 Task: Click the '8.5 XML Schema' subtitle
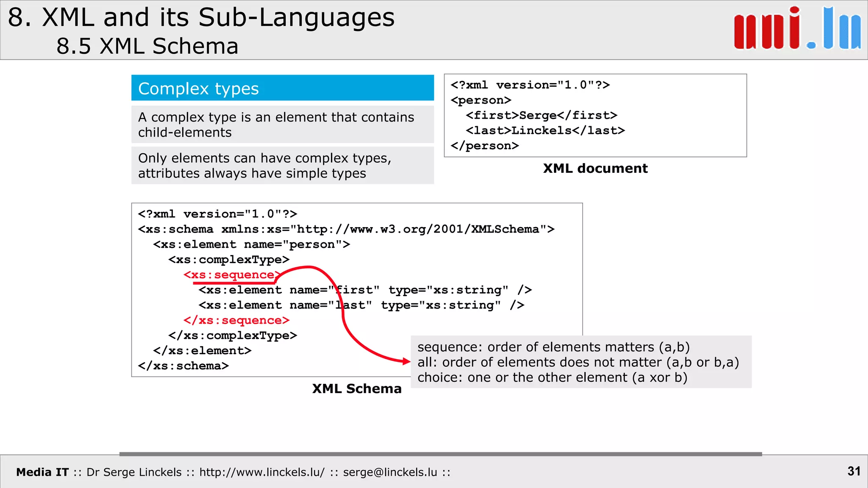(x=147, y=46)
